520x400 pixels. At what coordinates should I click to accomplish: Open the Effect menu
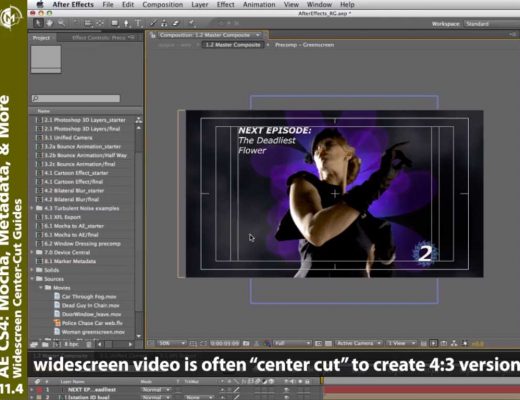coord(226,4)
